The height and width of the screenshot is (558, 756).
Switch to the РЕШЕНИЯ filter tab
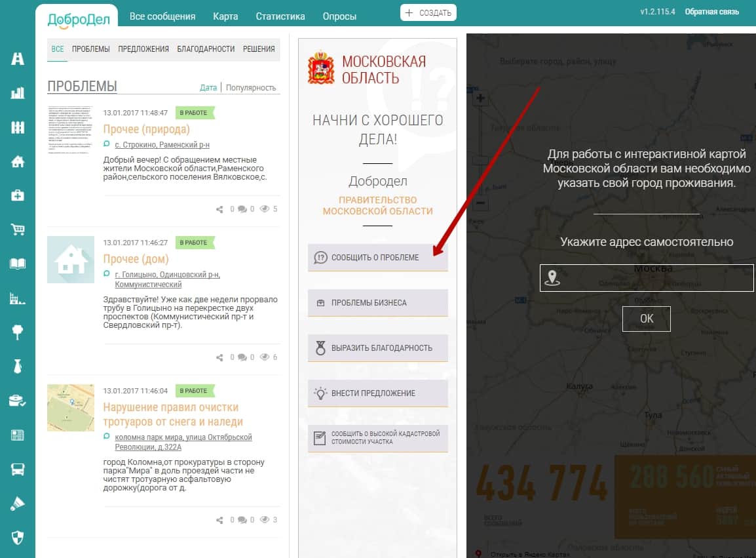(x=259, y=49)
